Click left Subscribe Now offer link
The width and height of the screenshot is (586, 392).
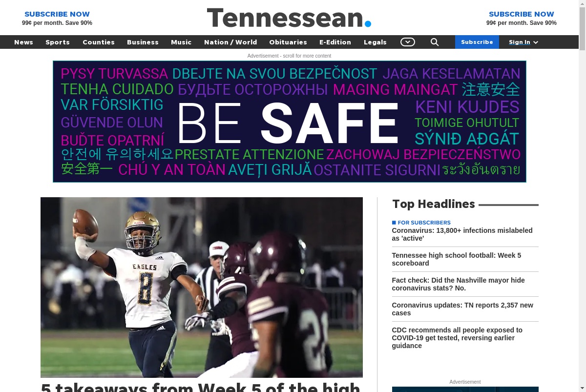coord(57,18)
